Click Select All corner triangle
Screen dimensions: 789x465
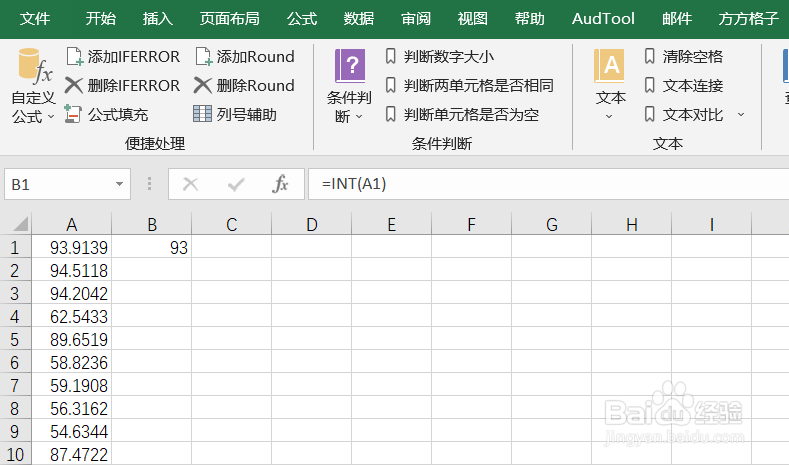(20, 224)
